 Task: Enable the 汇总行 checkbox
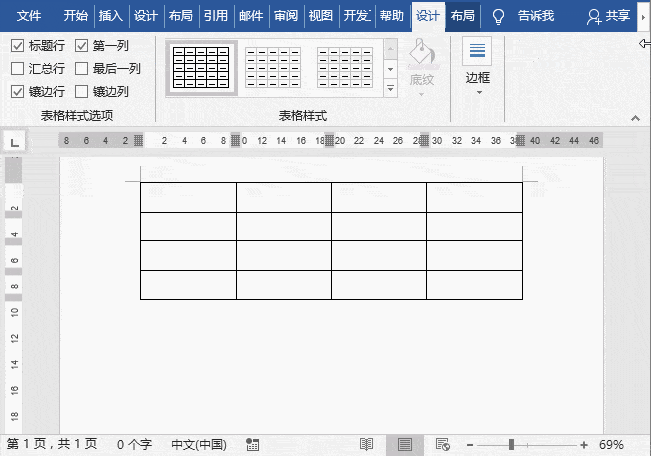pyautogui.click(x=17, y=69)
